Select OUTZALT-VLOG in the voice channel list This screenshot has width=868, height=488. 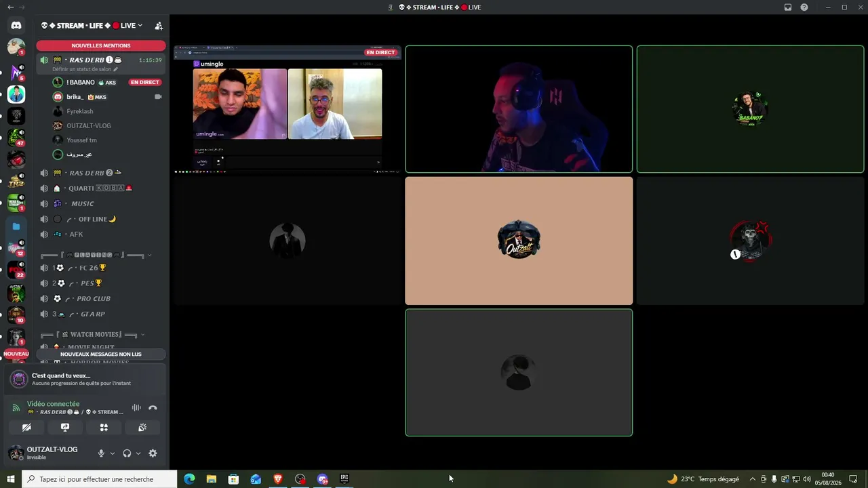click(x=89, y=125)
